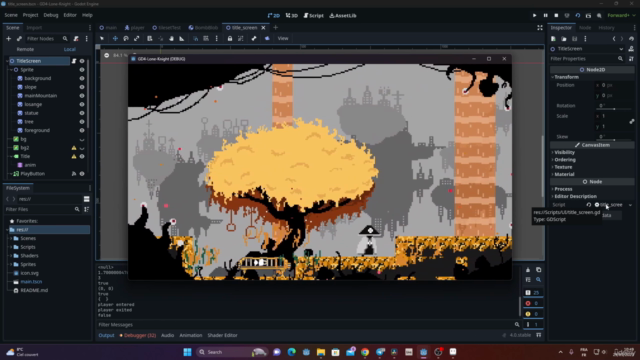Open the Debugger (32) bottom panel

[138, 335]
